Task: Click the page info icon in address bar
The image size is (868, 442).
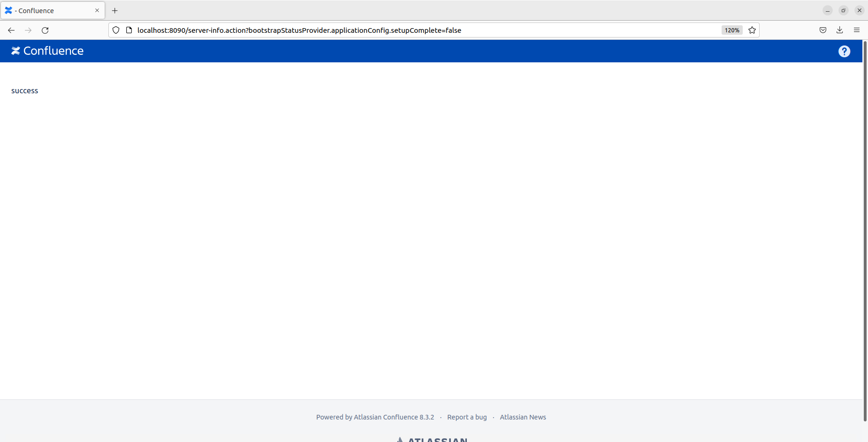Action: (x=129, y=30)
